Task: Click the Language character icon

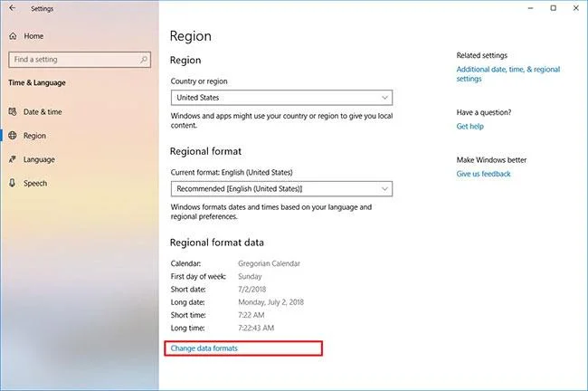Action: click(13, 159)
